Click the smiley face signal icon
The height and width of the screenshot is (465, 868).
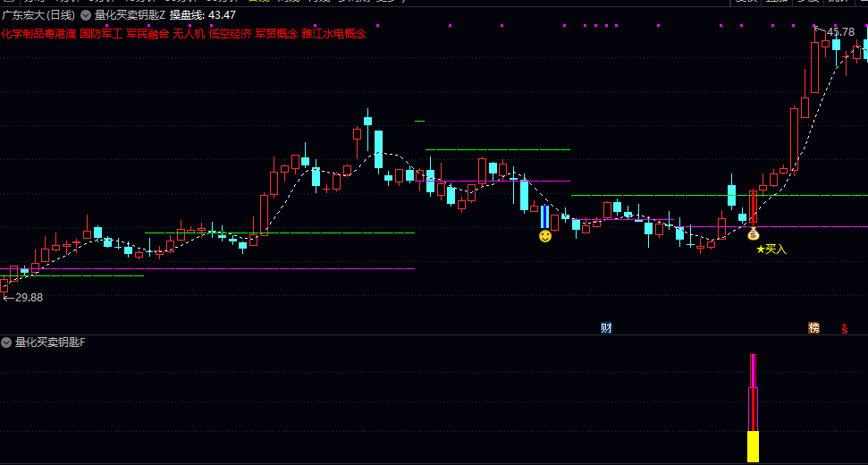click(545, 236)
